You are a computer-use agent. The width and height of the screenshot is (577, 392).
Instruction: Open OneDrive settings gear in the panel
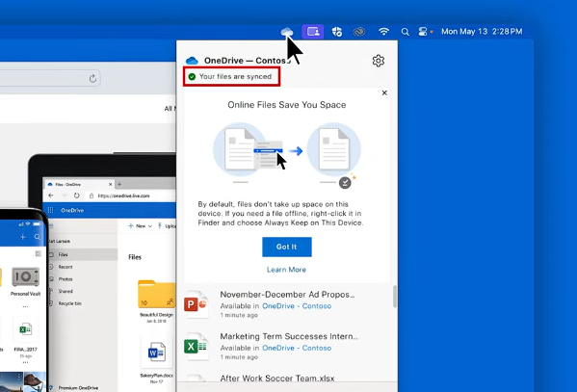pyautogui.click(x=379, y=61)
